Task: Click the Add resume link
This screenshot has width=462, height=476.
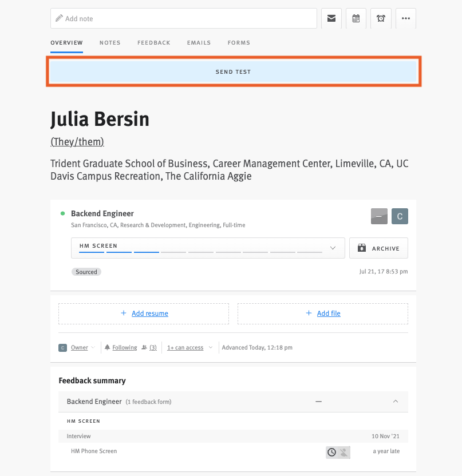Action: click(x=149, y=314)
